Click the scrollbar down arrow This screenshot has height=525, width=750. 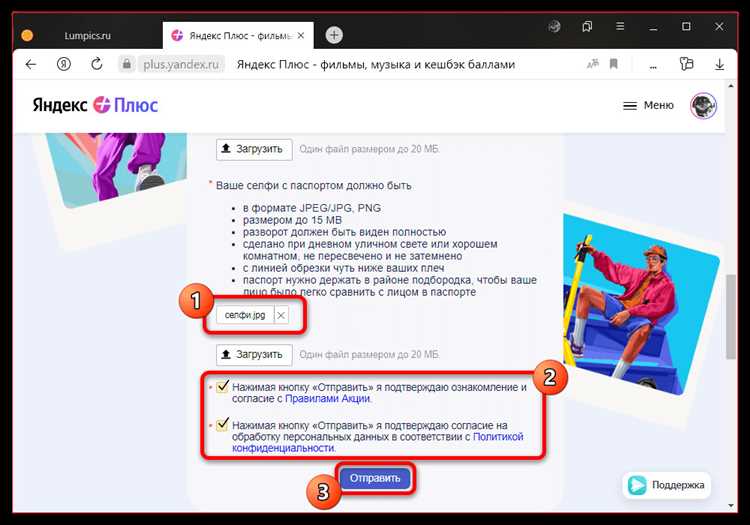click(x=730, y=505)
